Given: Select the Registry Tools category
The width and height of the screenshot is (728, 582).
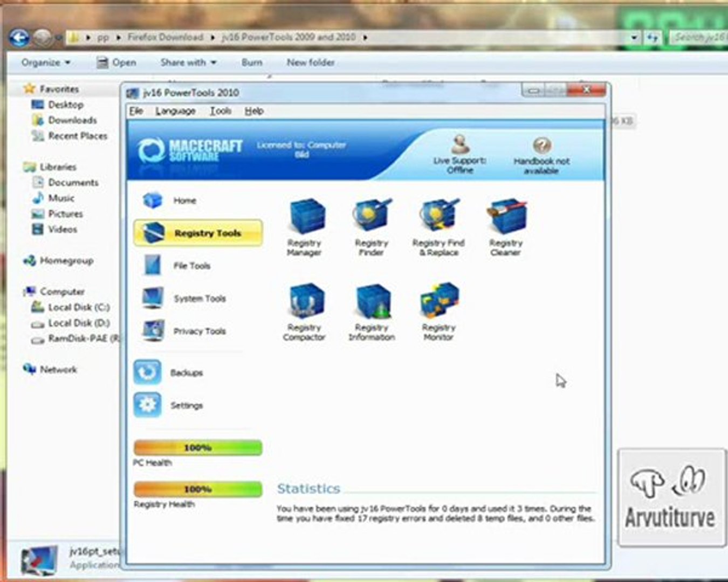Looking at the screenshot, I should click(198, 233).
